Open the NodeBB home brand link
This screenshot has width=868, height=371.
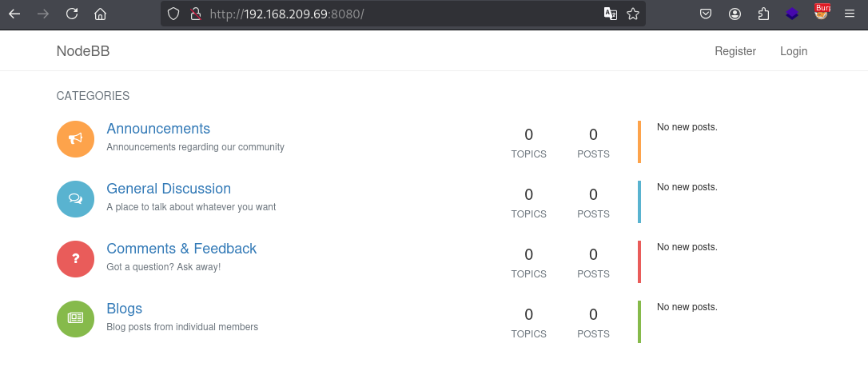pos(83,51)
